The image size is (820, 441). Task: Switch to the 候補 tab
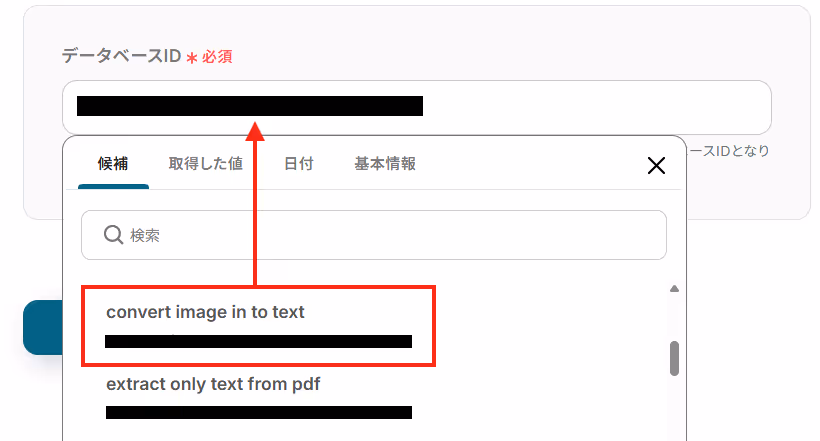(x=113, y=164)
